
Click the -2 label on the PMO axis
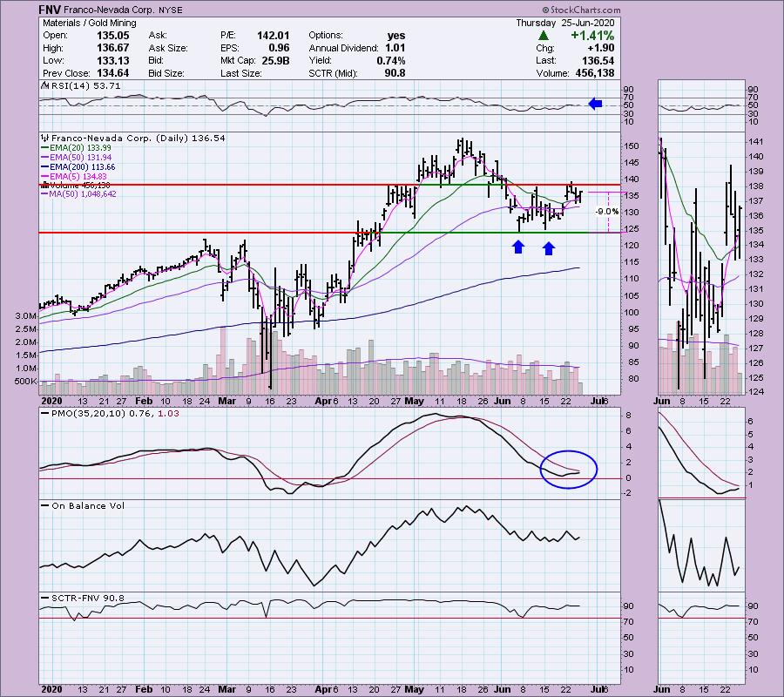click(626, 493)
